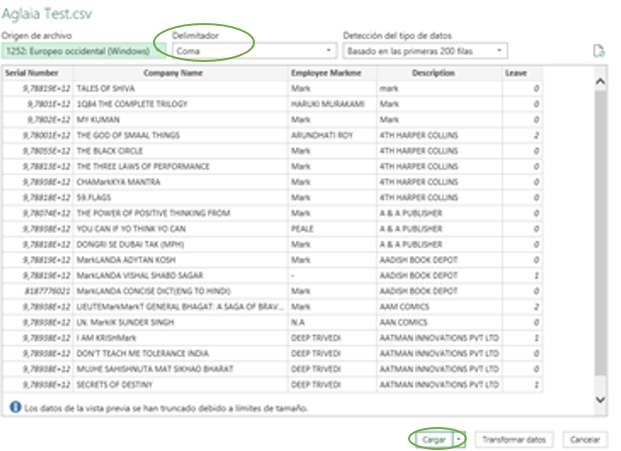
Task: Click the blue info icon beside truncation message
Action: 15,407
